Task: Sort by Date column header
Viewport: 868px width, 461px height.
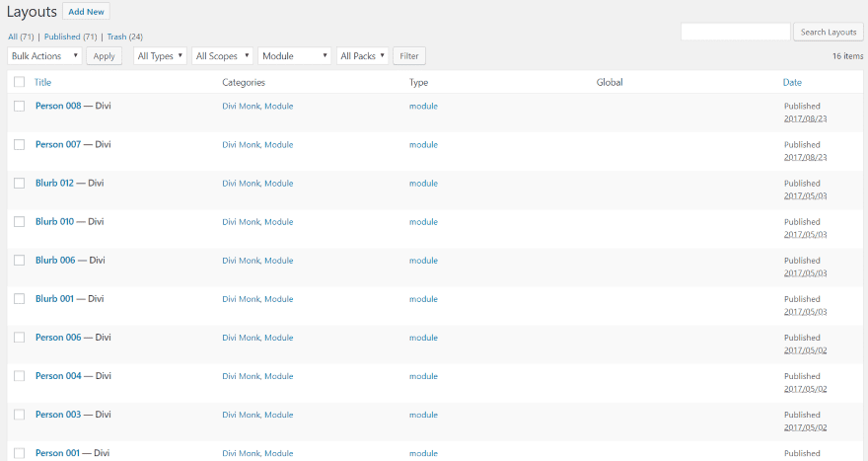Action: [x=792, y=82]
